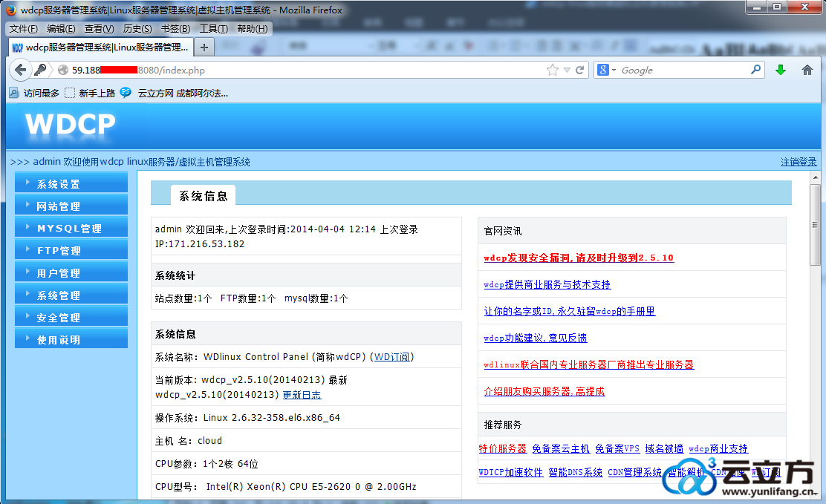Reload the page with the refresh icon

[x=580, y=70]
